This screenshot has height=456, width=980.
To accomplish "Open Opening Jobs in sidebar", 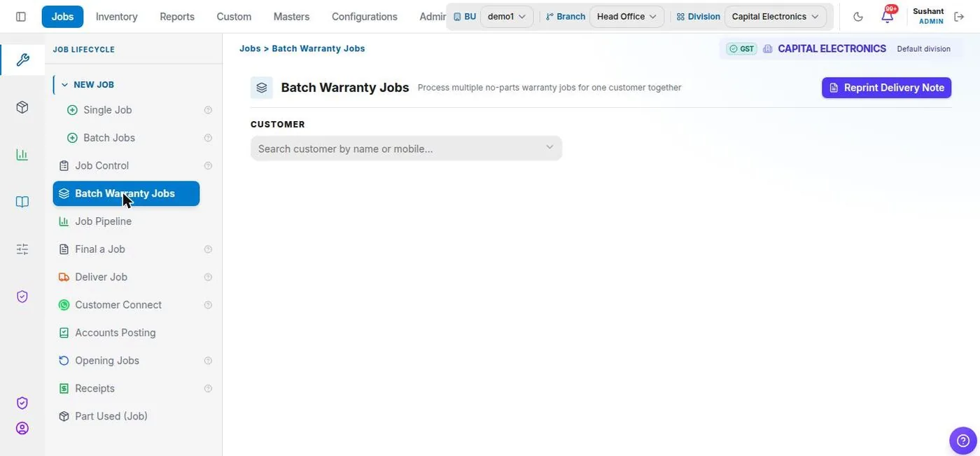I will point(107,361).
